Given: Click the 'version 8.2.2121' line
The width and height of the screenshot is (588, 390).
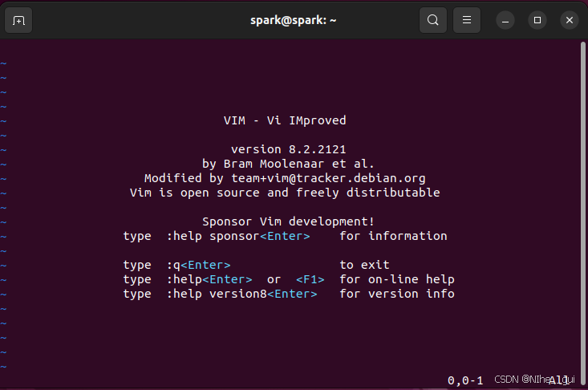Looking at the screenshot, I should click(288, 149).
